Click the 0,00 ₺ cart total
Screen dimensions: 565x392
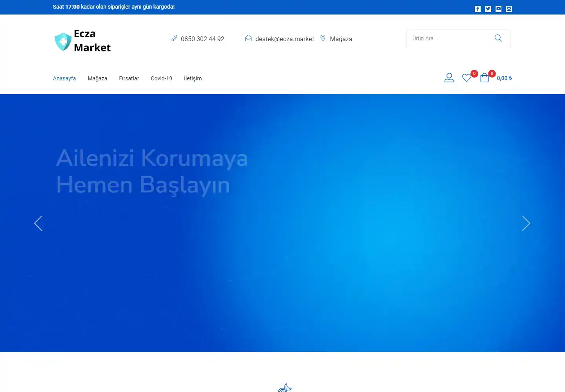pos(504,78)
